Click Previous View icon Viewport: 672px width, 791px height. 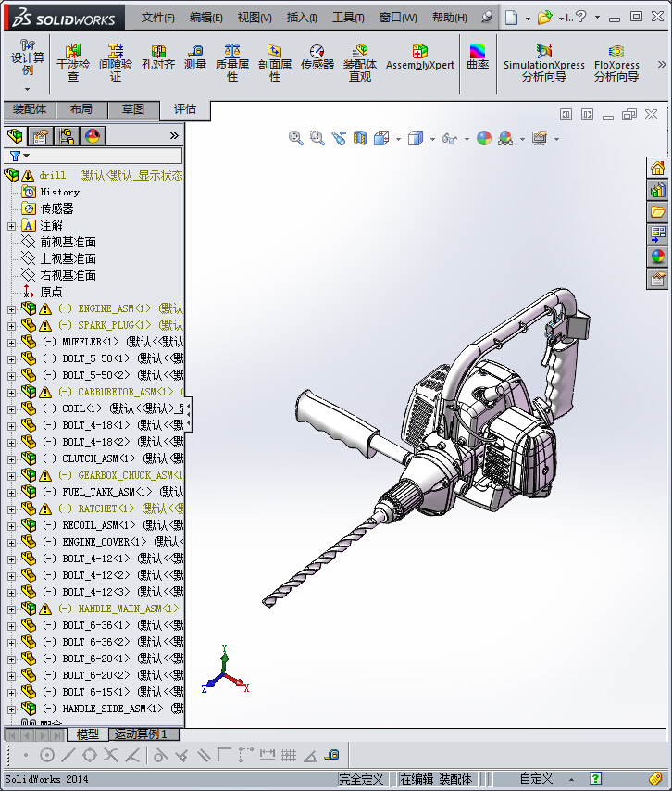click(x=339, y=138)
